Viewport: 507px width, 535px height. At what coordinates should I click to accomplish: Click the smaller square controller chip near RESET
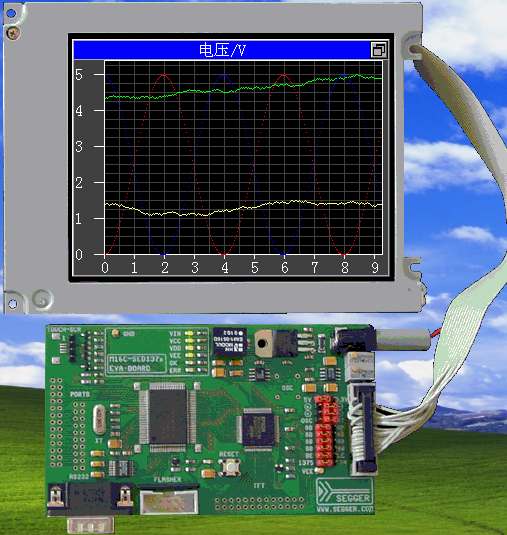pos(258,429)
